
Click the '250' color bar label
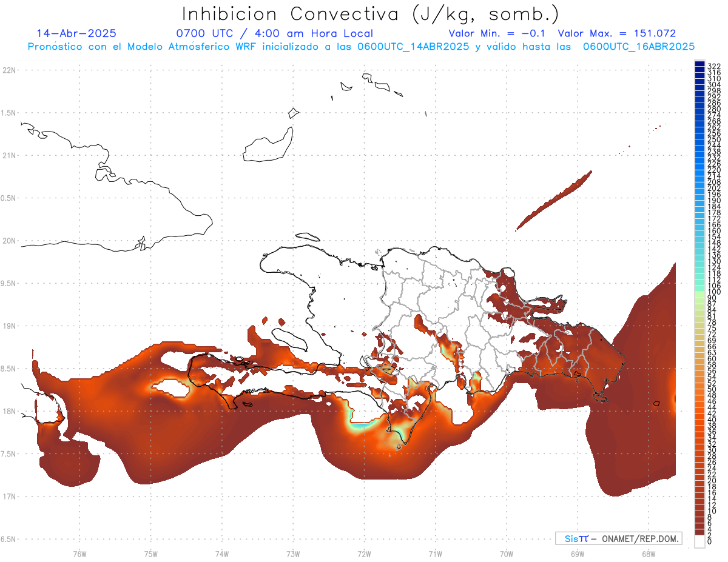(714, 139)
